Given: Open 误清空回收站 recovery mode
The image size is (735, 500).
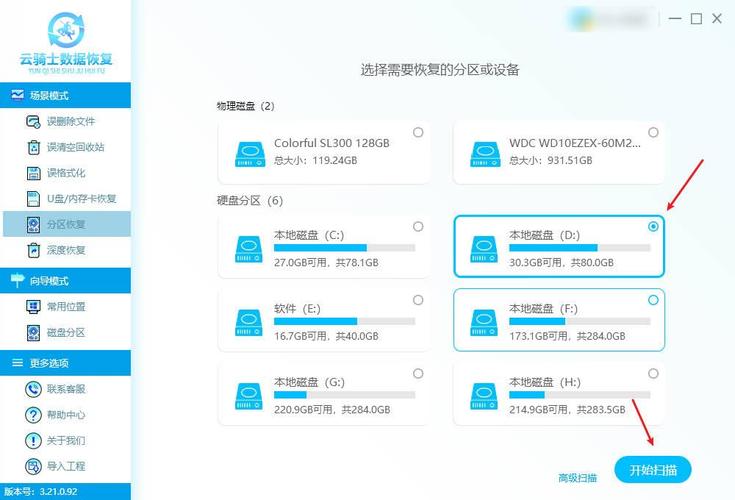Looking at the screenshot, I should 67,147.
